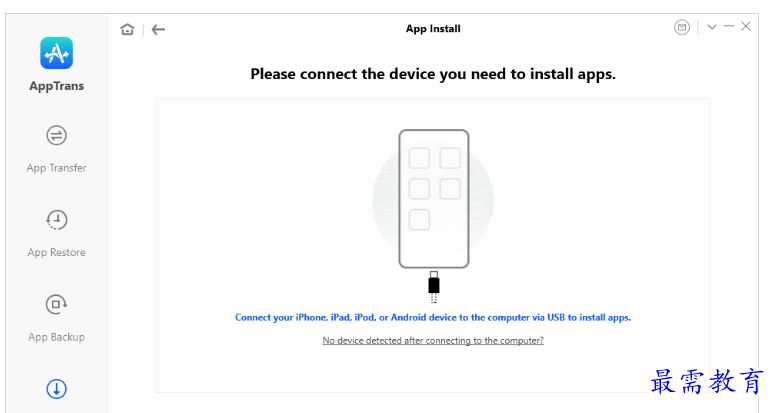This screenshot has height=413, width=772.
Task: Switch to the App Transfer label
Action: 56,168
